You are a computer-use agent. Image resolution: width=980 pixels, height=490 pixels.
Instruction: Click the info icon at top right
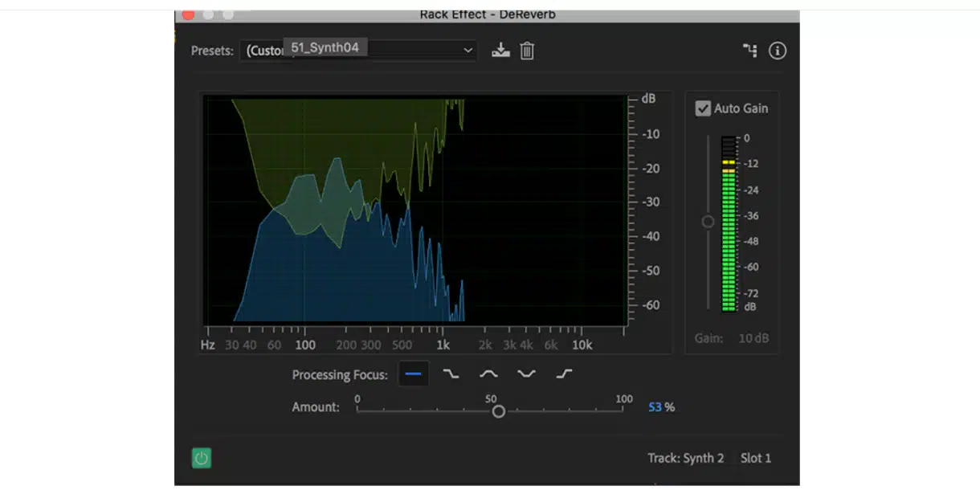pyautogui.click(x=777, y=51)
